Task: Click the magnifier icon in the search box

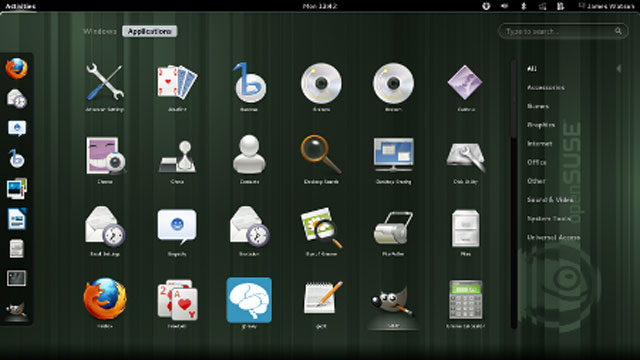Action: pyautogui.click(x=618, y=31)
